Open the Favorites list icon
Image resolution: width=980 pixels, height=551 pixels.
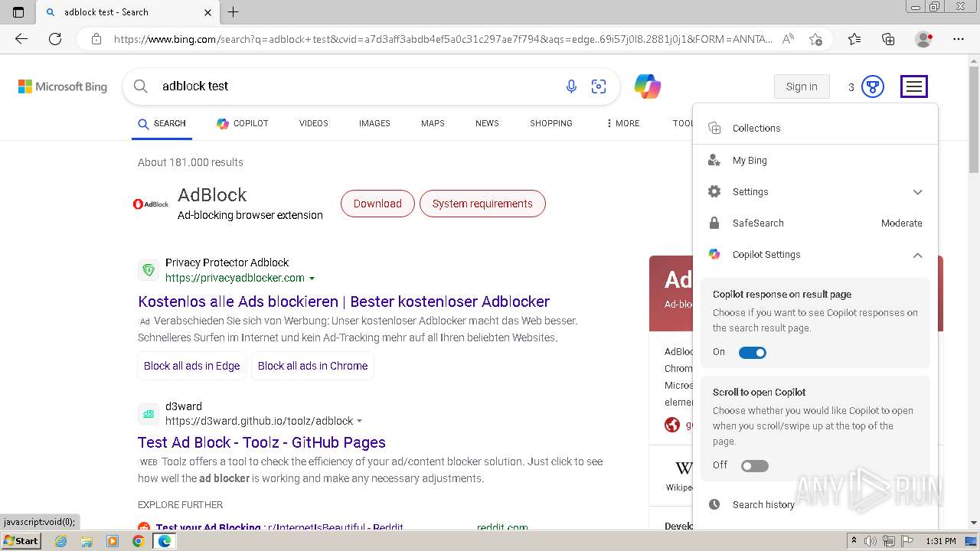[x=854, y=39]
